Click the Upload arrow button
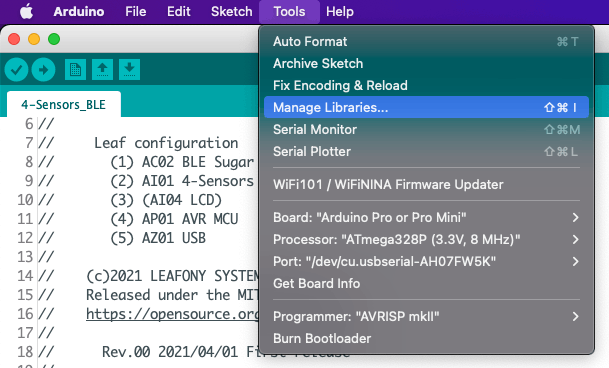 coord(43,70)
